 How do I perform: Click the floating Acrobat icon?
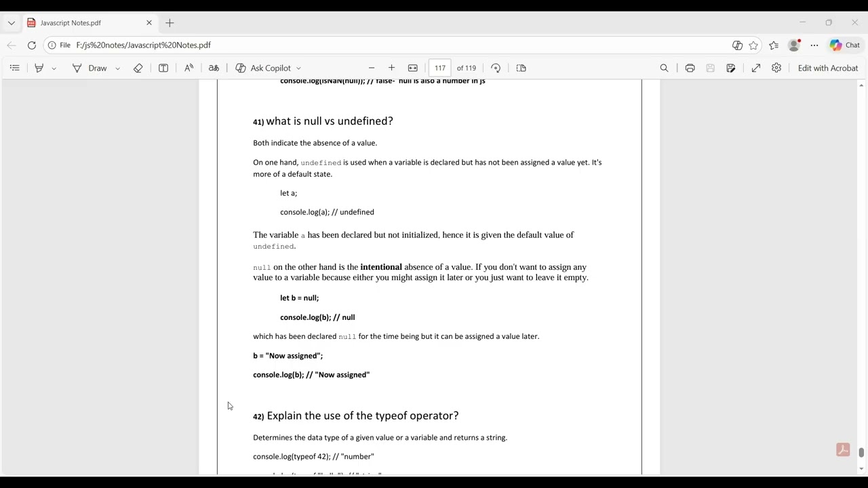click(x=843, y=450)
